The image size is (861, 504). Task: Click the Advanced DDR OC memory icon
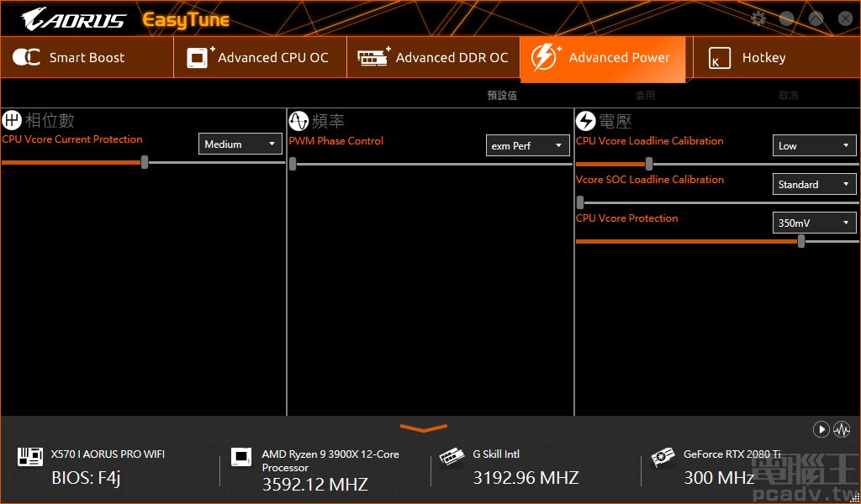(x=371, y=57)
